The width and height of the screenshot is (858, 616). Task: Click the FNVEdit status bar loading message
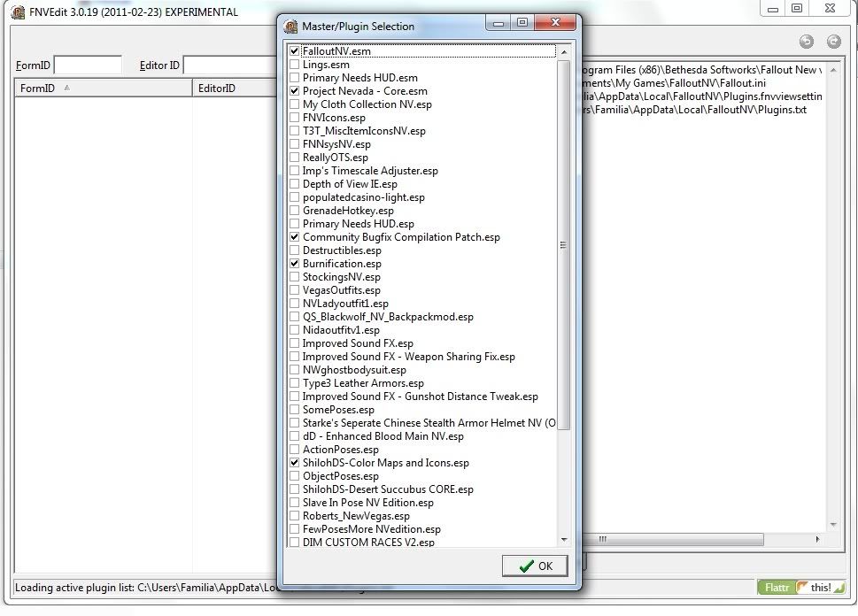pyautogui.click(x=145, y=588)
